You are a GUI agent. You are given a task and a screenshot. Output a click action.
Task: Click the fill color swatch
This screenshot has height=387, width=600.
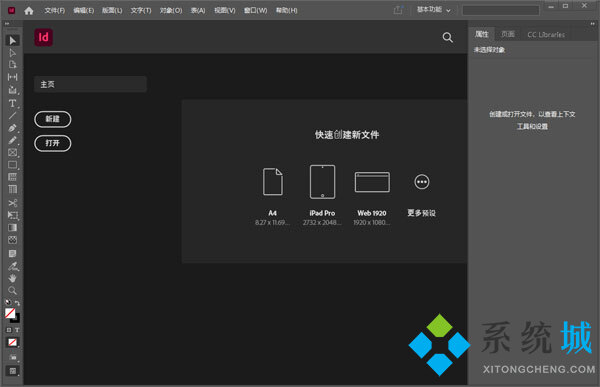click(x=10, y=313)
